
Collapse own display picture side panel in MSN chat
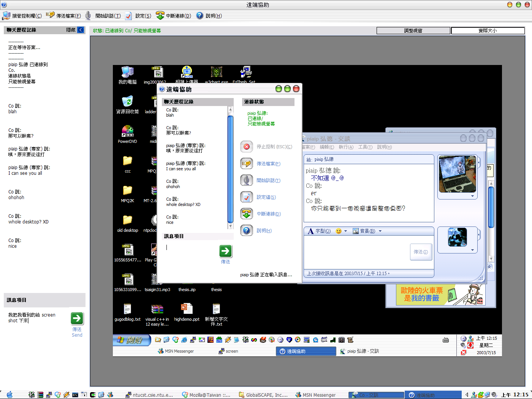point(479,236)
